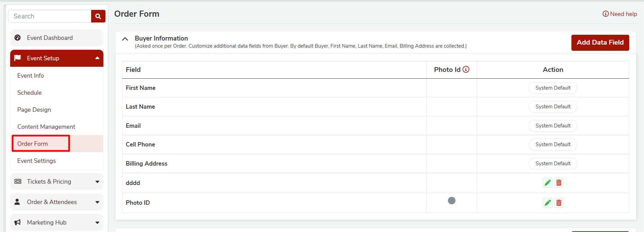The image size is (644, 232).
Task: Click the Photo ID field name
Action: (138, 203)
